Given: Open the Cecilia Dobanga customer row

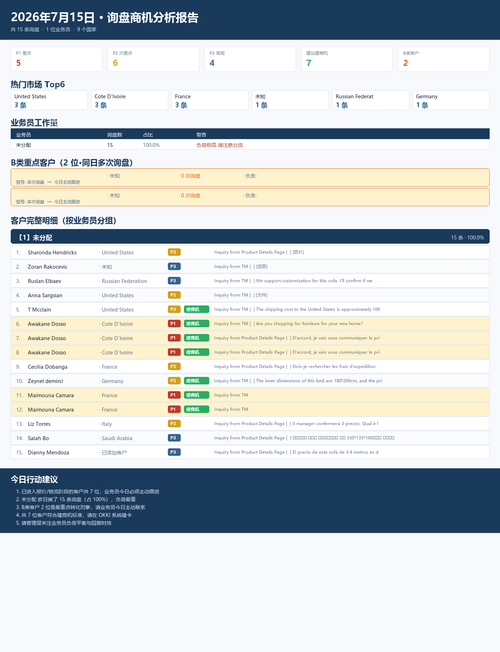Looking at the screenshot, I should click(x=250, y=367).
